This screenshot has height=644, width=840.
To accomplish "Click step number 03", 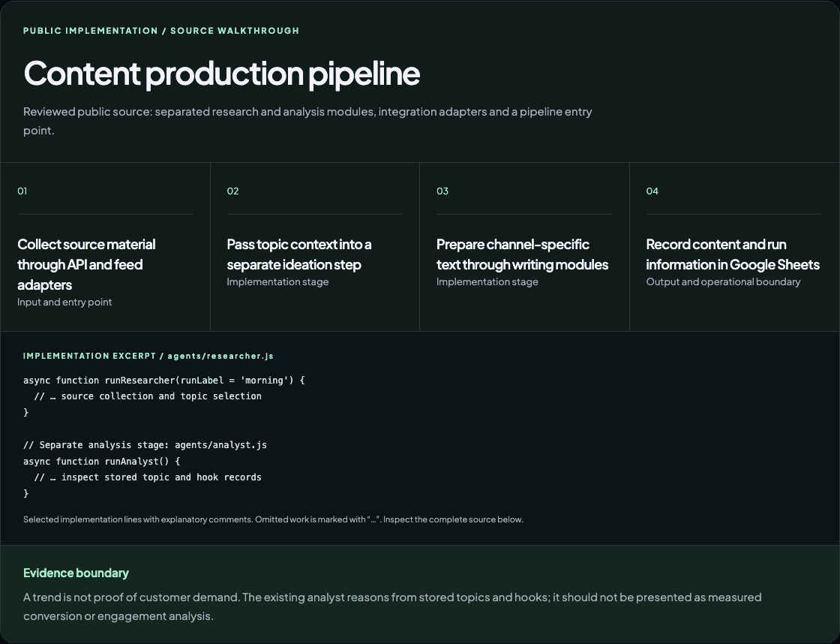I will click(442, 191).
